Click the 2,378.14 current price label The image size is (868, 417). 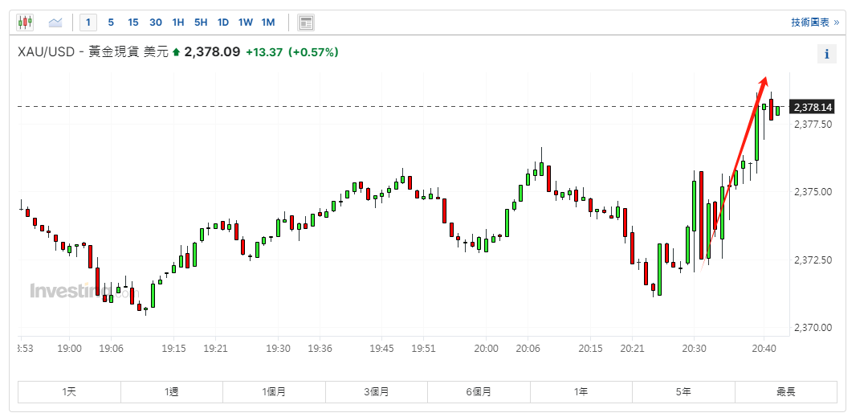pos(813,107)
